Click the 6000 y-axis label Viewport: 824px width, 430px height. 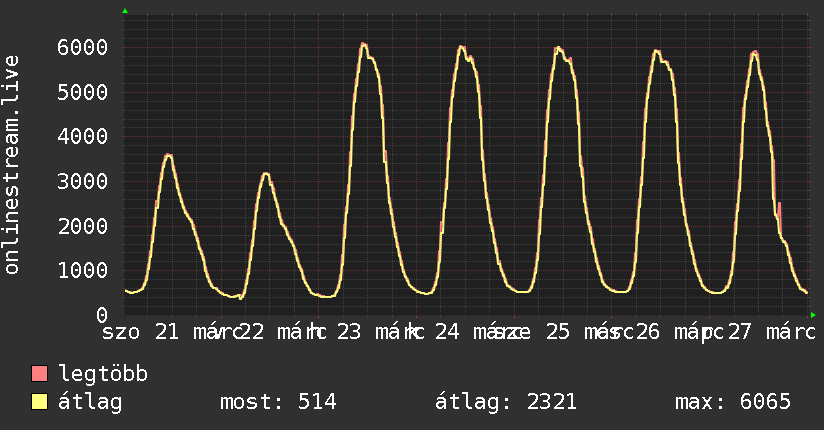click(83, 48)
